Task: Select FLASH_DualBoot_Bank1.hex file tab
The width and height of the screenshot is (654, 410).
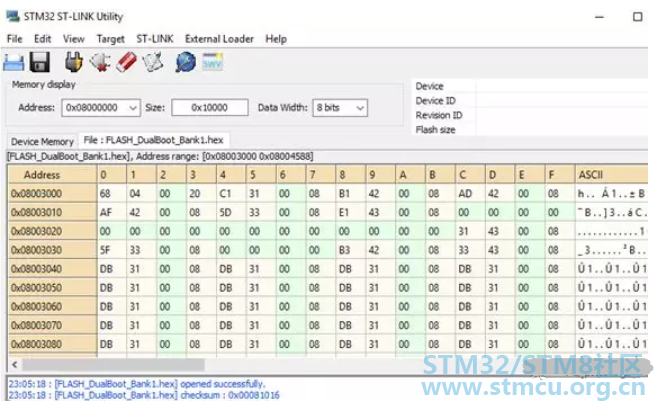Action: pyautogui.click(x=153, y=140)
